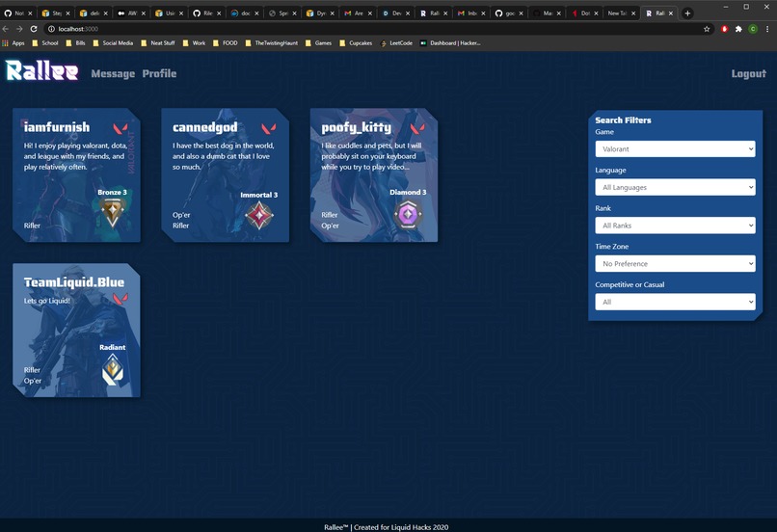Open the Rank filter dropdown
The width and height of the screenshot is (777, 532).
click(x=675, y=225)
